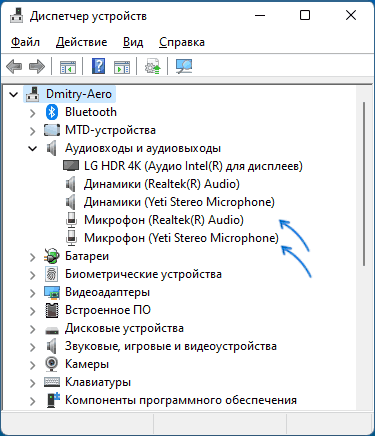Click the fingerprint icon of Биометрические устройства
The height and width of the screenshot is (436, 375).
pos(52,274)
